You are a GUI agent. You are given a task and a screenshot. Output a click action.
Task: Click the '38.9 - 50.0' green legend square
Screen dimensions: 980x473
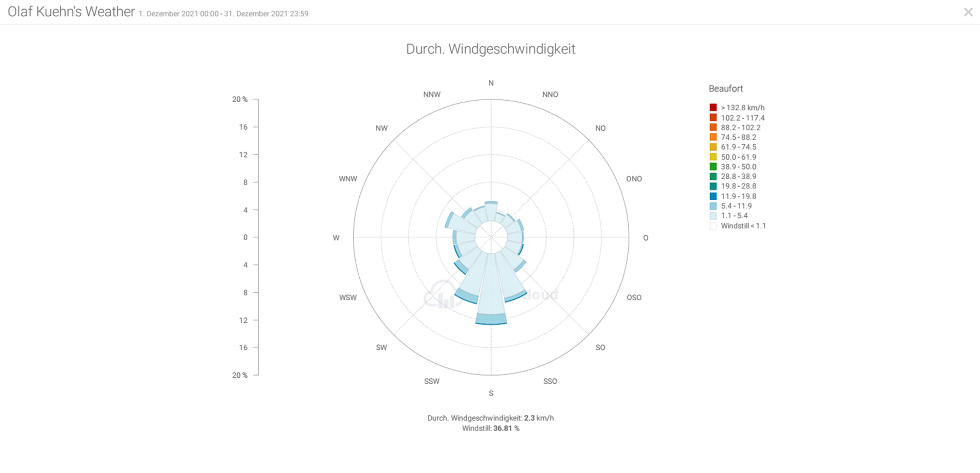tap(713, 167)
